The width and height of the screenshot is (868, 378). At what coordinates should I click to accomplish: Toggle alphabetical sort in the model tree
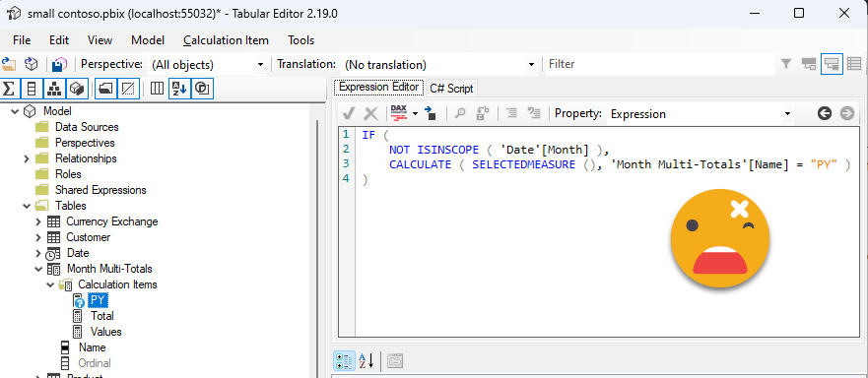point(178,88)
